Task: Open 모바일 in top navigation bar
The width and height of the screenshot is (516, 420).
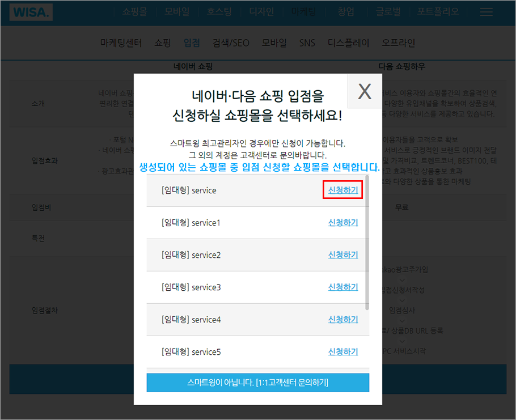Action: point(177,12)
